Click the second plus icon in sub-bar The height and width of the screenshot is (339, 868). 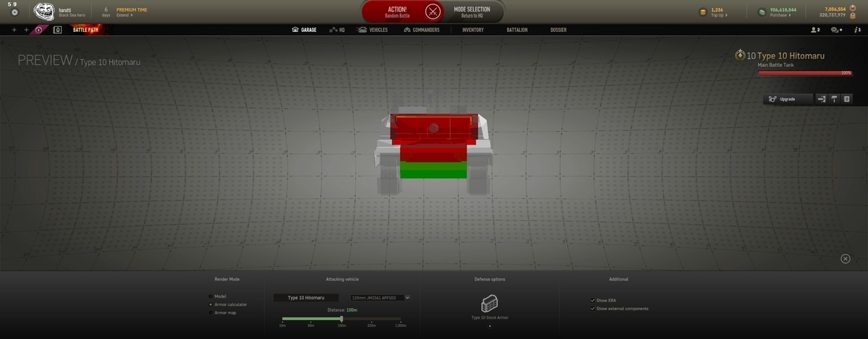point(27,30)
